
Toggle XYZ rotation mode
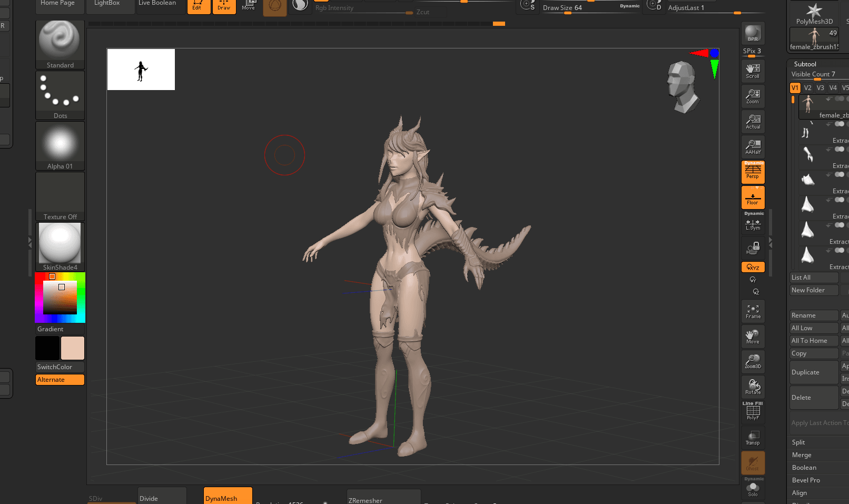click(753, 267)
